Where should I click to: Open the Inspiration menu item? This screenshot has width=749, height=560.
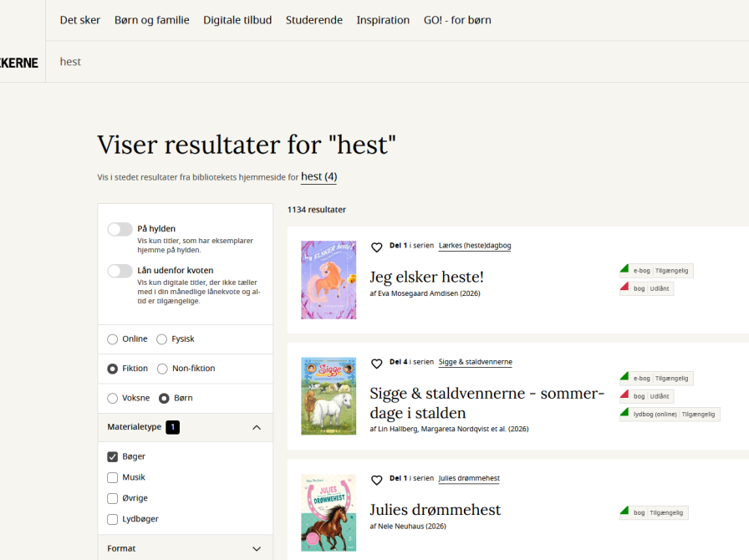(383, 20)
